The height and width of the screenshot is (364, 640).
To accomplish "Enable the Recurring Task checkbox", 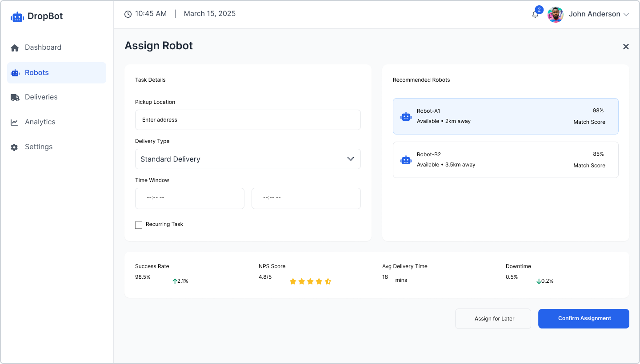I will pyautogui.click(x=139, y=225).
